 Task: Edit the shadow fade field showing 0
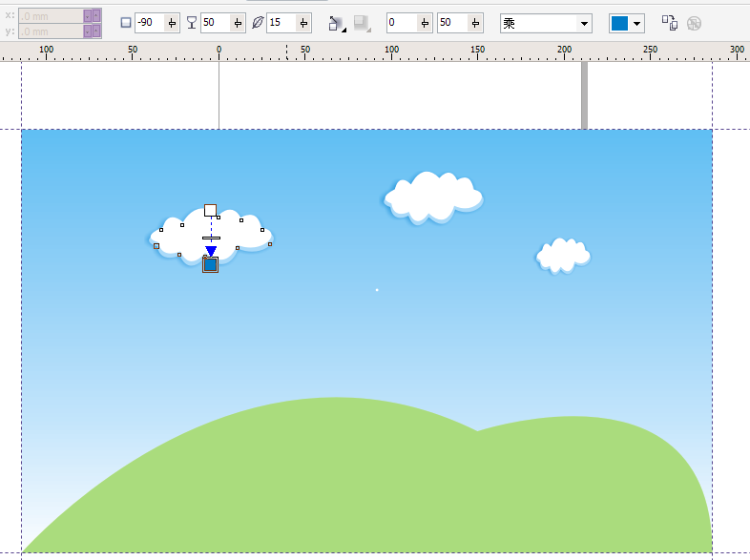click(x=402, y=23)
